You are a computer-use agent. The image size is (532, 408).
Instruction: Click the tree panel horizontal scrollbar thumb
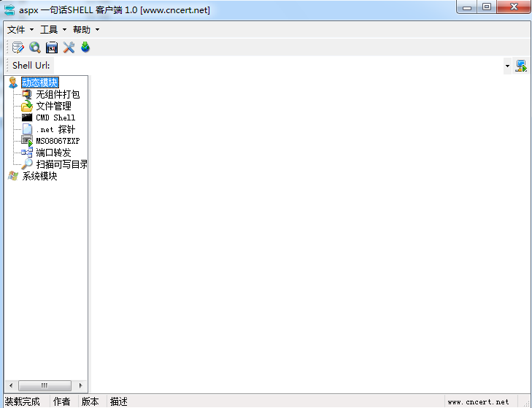coord(45,385)
